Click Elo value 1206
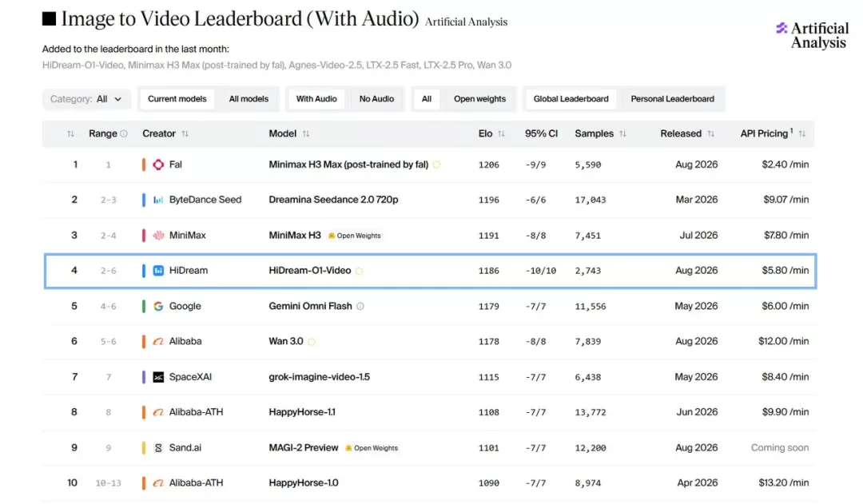Screen dimensions: 863x504 [489, 165]
